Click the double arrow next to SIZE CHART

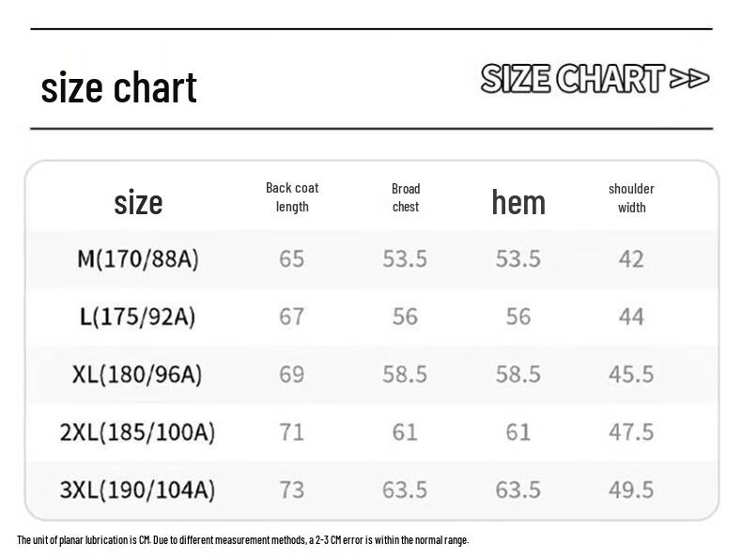689,78
